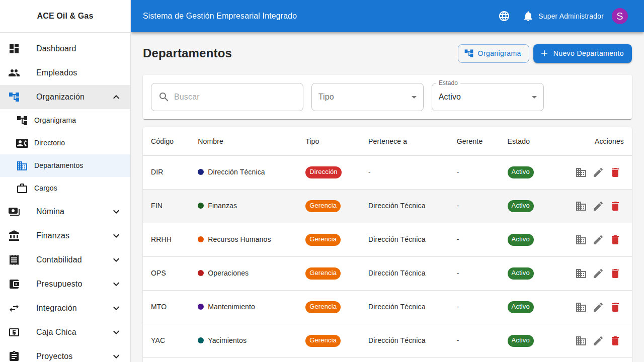644x362 pixels.
Task: Open the language globe icon in the top bar
Action: click(504, 16)
